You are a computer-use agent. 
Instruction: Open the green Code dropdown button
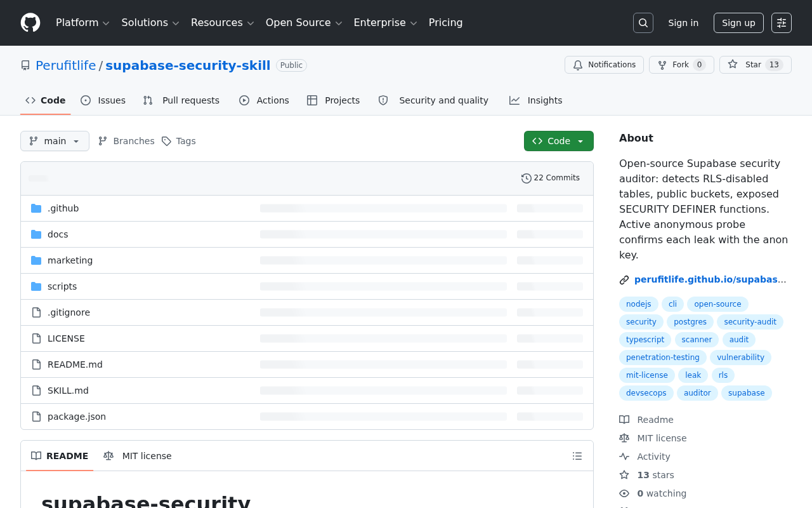[559, 141]
